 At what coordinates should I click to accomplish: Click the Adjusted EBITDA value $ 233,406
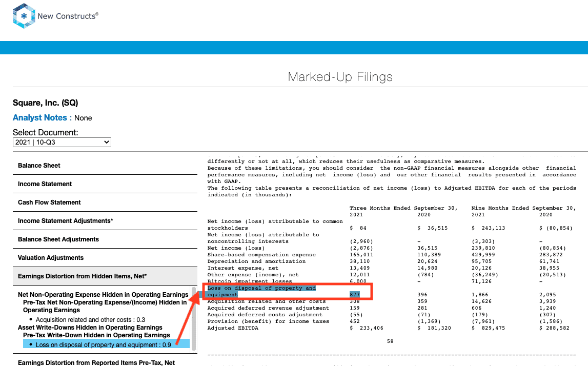point(367,328)
